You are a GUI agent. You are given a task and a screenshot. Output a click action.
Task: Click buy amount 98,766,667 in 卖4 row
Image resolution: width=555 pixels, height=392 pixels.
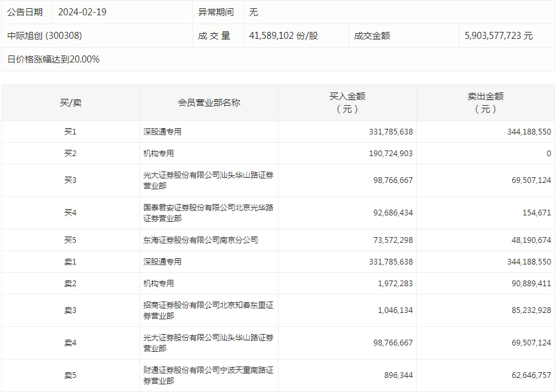point(393,343)
